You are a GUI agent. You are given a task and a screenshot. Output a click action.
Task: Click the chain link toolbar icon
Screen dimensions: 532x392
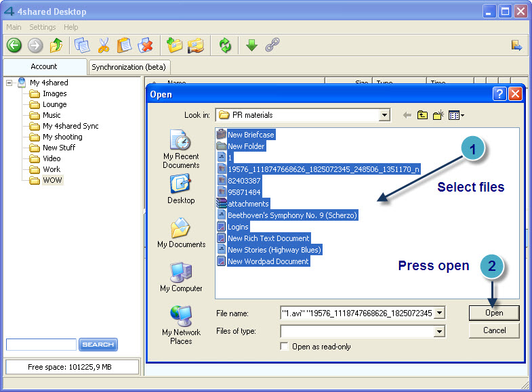pyautogui.click(x=272, y=45)
